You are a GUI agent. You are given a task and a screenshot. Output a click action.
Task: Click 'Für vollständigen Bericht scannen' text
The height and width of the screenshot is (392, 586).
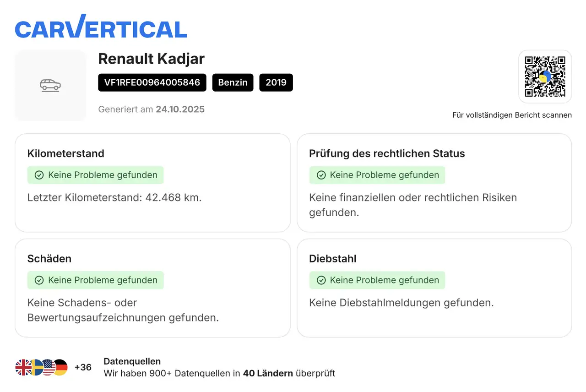coord(512,115)
